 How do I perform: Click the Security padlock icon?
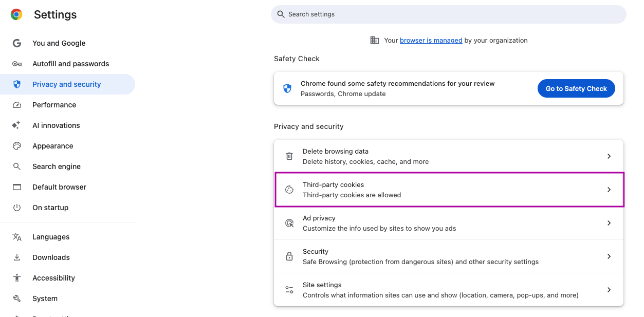click(289, 256)
